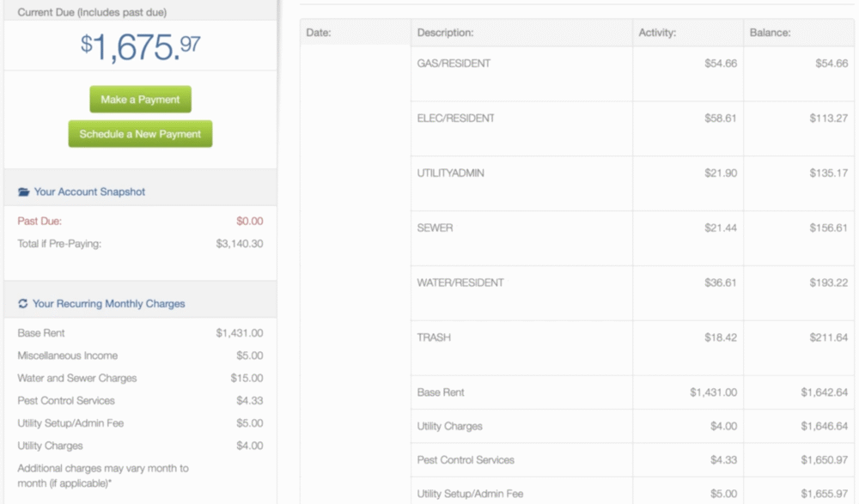859x504 pixels.
Task: Select Water and Sewer Charges recurring item
Action: click(76, 379)
